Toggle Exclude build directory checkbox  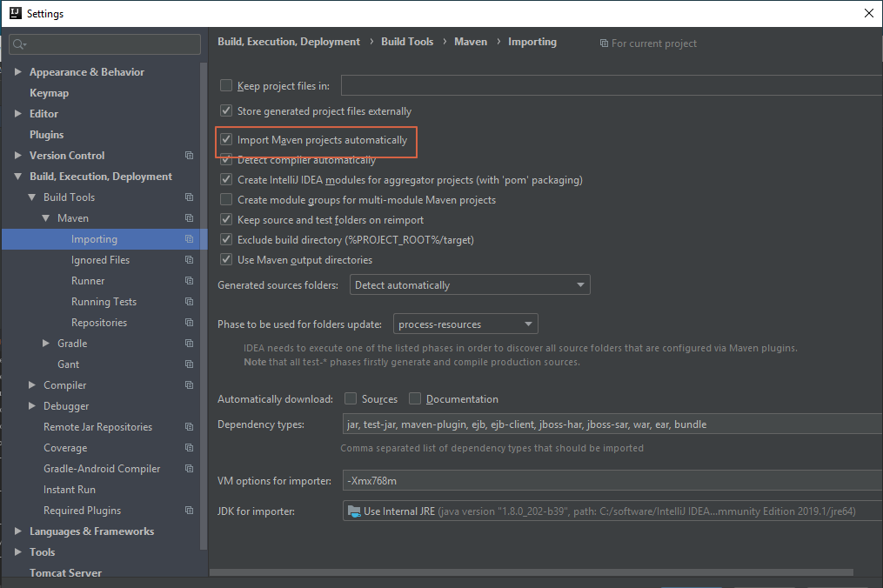(226, 239)
